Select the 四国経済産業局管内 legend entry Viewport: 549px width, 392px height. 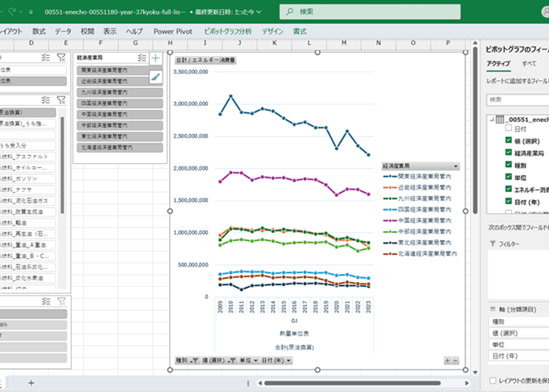(x=417, y=209)
